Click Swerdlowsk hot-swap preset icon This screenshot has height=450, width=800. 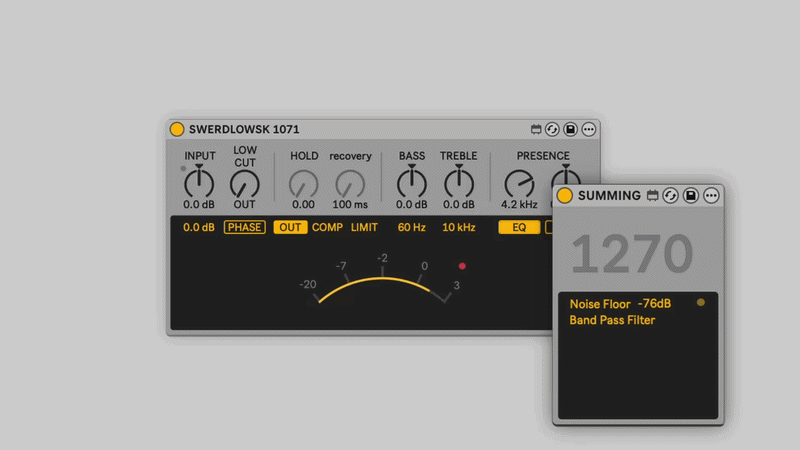pos(552,129)
